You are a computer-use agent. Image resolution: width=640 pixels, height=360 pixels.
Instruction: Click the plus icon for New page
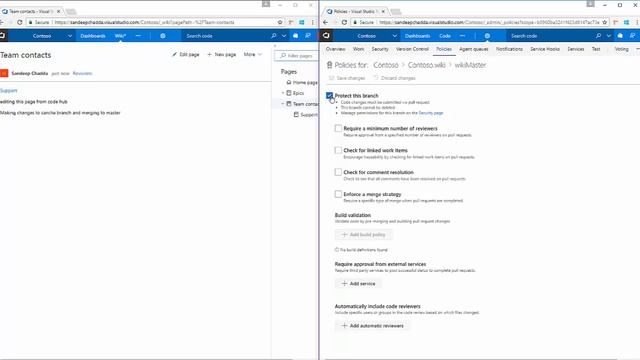pos(209,54)
